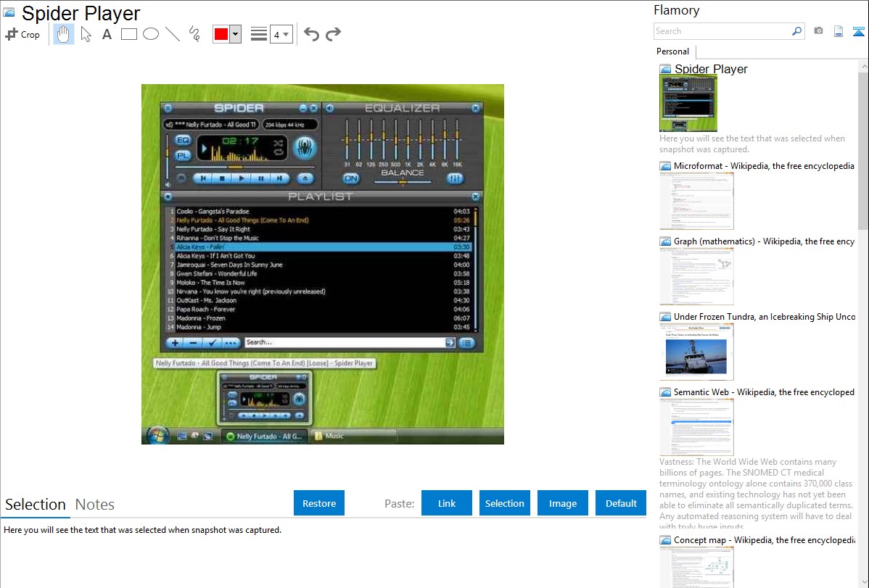Click the Paste Default button
Screen dimensions: 869x588
[x=621, y=503]
